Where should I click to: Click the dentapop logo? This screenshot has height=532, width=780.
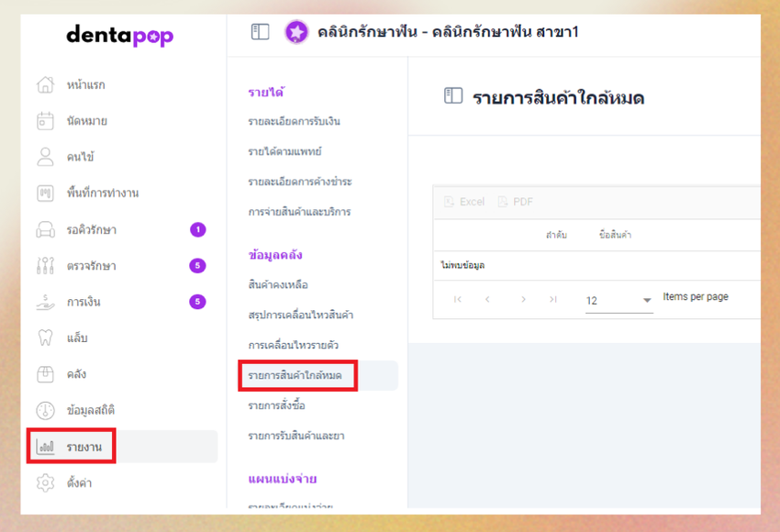[x=120, y=35]
